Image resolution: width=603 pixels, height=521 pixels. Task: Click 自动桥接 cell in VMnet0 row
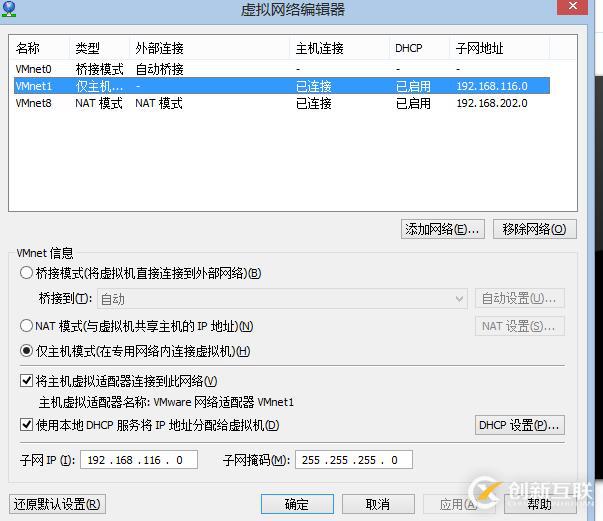coord(159,69)
